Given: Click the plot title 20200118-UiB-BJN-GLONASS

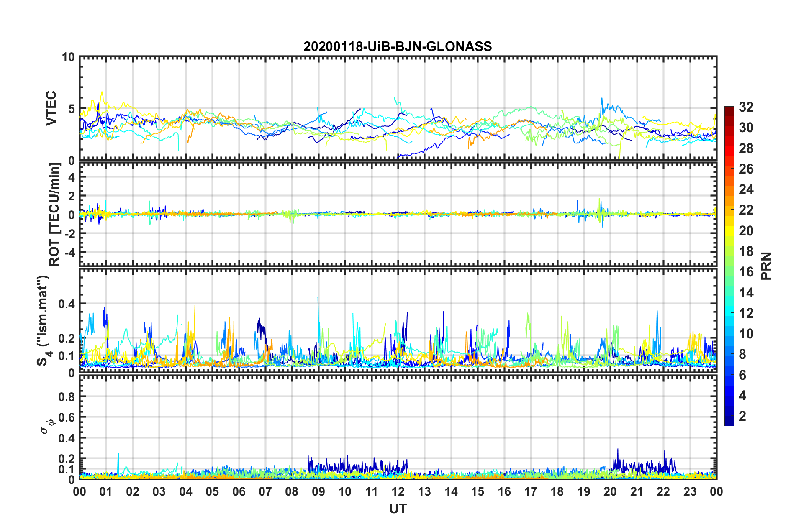Looking at the screenshot, I should click(398, 46).
